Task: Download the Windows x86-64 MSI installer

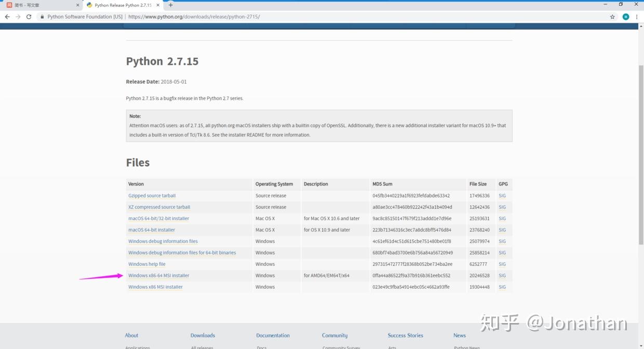Action: (158, 275)
